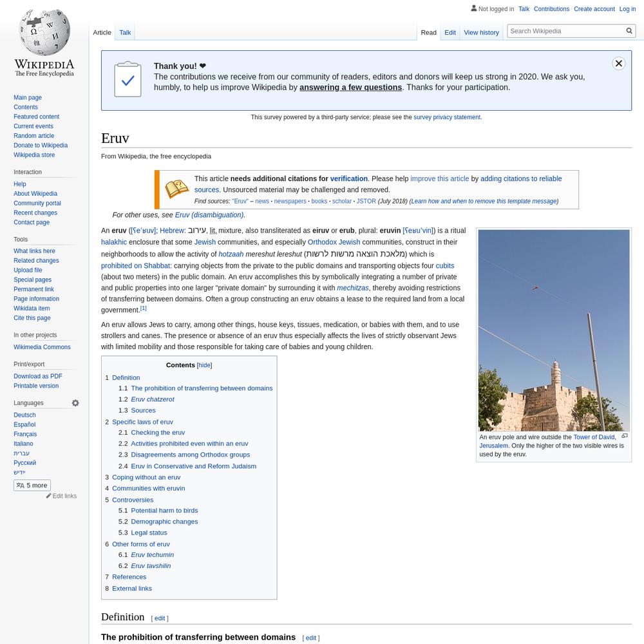Click the Wikidata item link
Viewport: 644px width, 644px height.
pyautogui.click(x=32, y=308)
